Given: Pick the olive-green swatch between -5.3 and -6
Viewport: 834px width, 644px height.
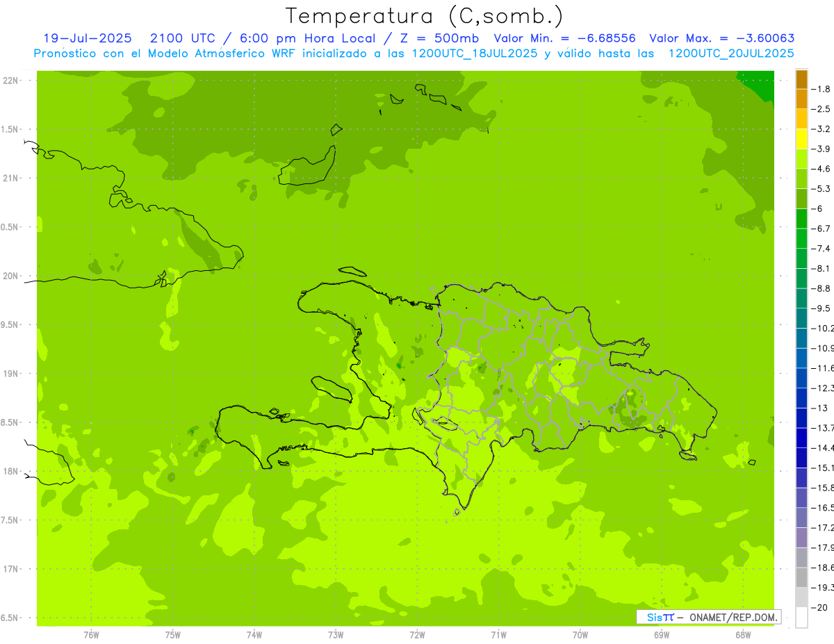Looking at the screenshot, I should pos(801,199).
